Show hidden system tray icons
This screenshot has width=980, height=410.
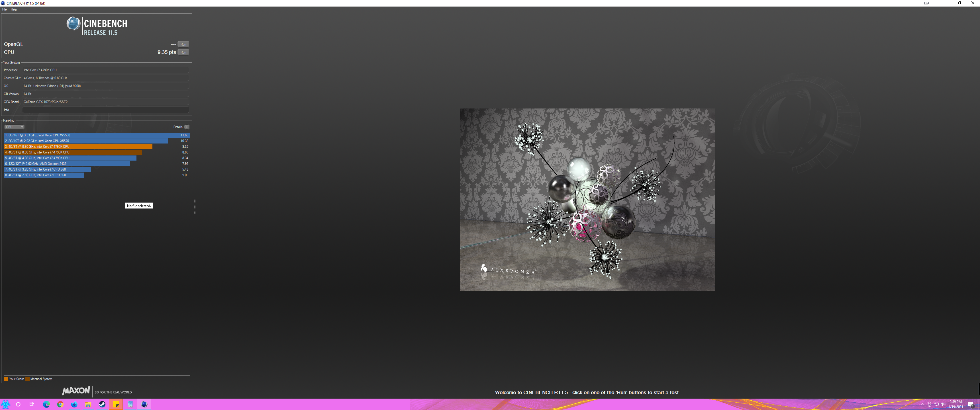922,404
